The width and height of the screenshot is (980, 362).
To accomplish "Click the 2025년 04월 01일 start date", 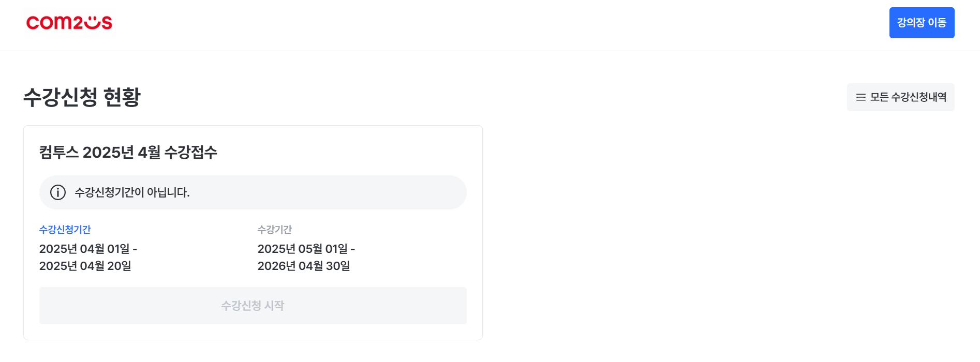I will [85, 249].
